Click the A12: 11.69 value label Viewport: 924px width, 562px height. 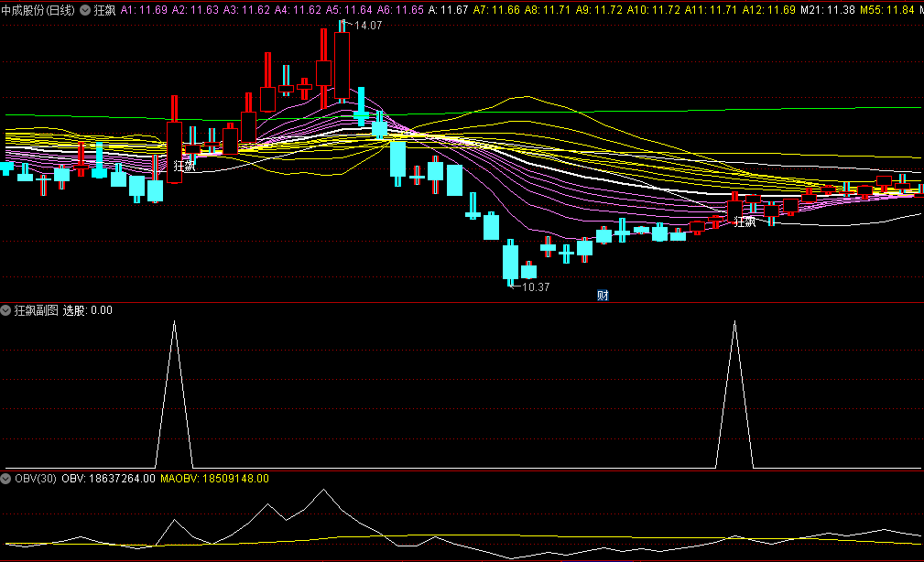pos(768,10)
